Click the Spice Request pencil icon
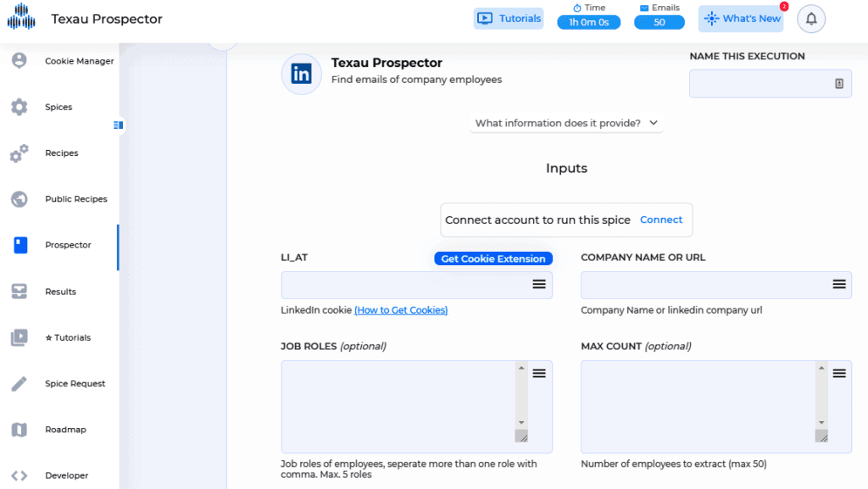The width and height of the screenshot is (868, 489). click(19, 383)
